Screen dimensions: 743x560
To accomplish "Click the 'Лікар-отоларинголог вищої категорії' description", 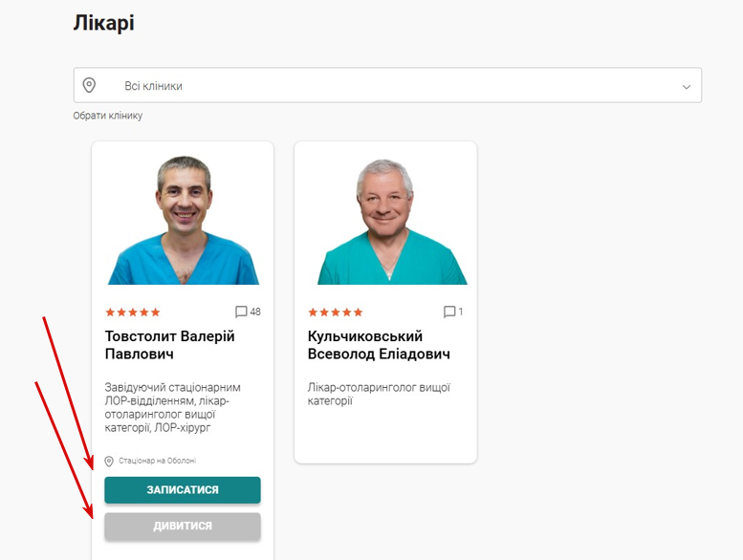I will (379, 394).
